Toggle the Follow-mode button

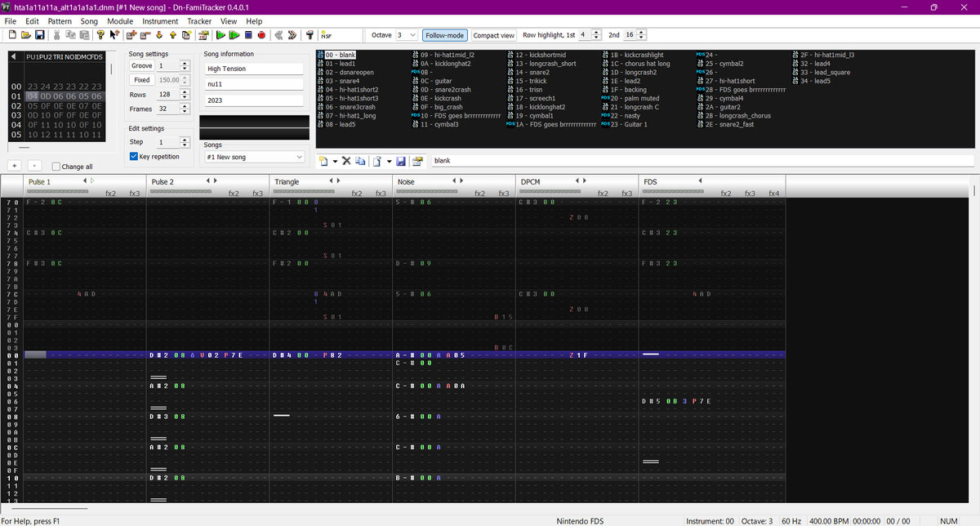[445, 35]
